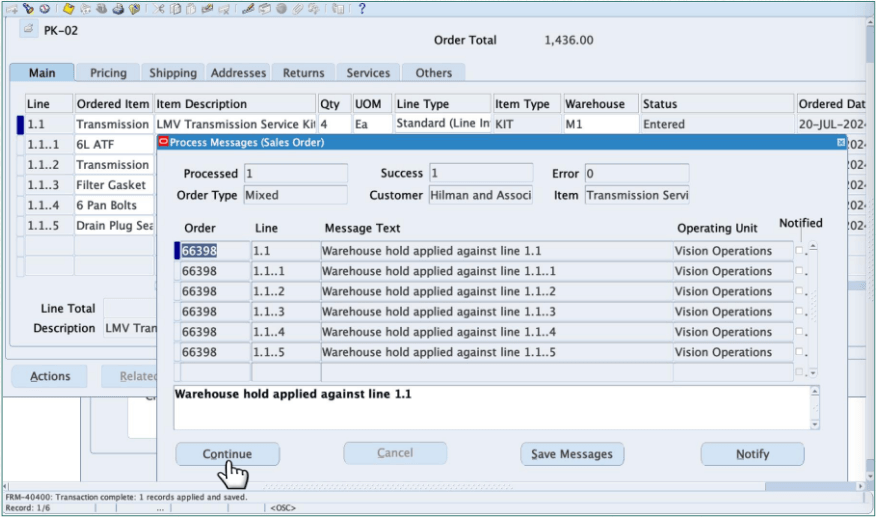Image resolution: width=876 pixels, height=517 pixels.
Task: Click the Cancel button
Action: 395,453
